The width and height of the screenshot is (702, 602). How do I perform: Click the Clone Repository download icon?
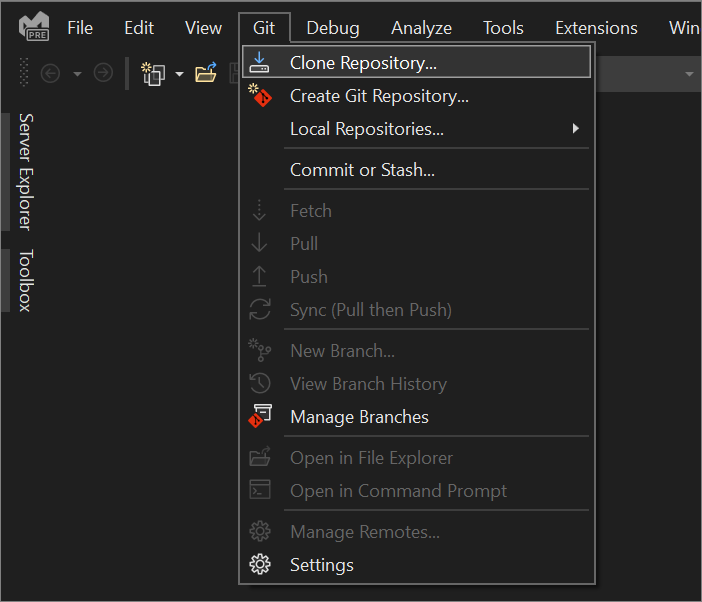click(x=260, y=63)
